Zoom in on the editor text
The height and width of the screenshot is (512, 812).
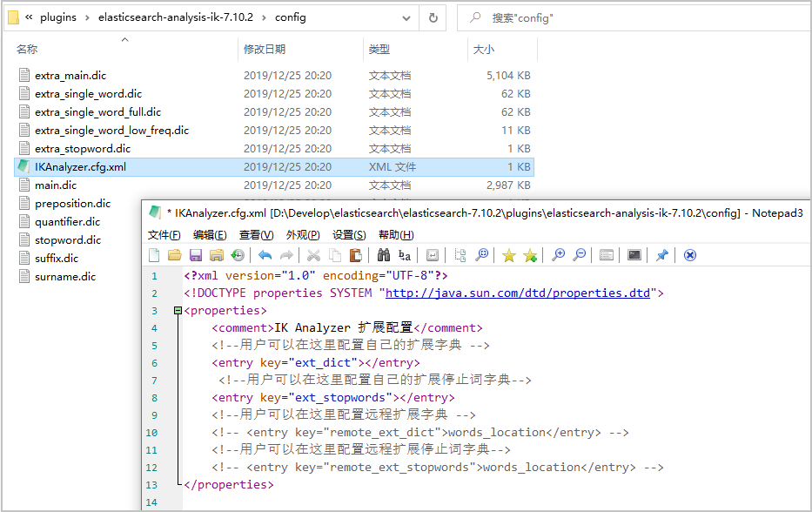[558, 255]
